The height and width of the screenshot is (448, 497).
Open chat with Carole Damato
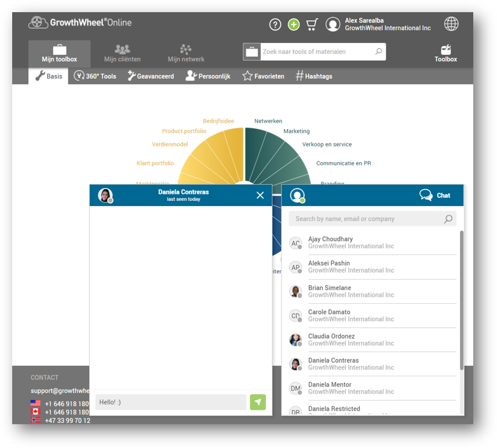[x=373, y=315]
